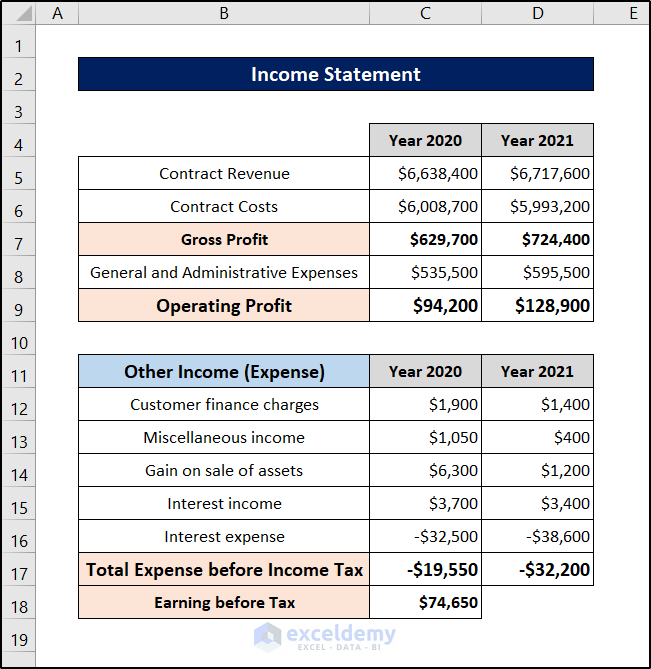Viewport: 651px width, 669px height.
Task: Select Contract Costs value $5,993,200
Action: (538, 207)
